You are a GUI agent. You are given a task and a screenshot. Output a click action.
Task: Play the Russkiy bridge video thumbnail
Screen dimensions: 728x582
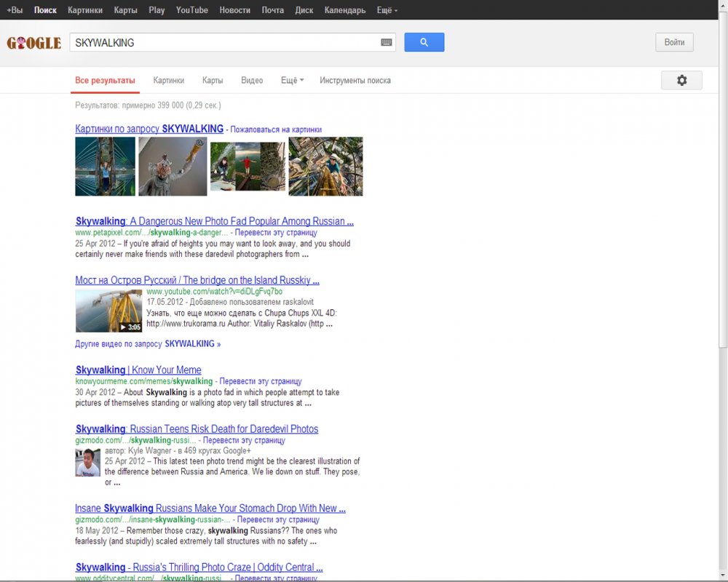point(108,311)
